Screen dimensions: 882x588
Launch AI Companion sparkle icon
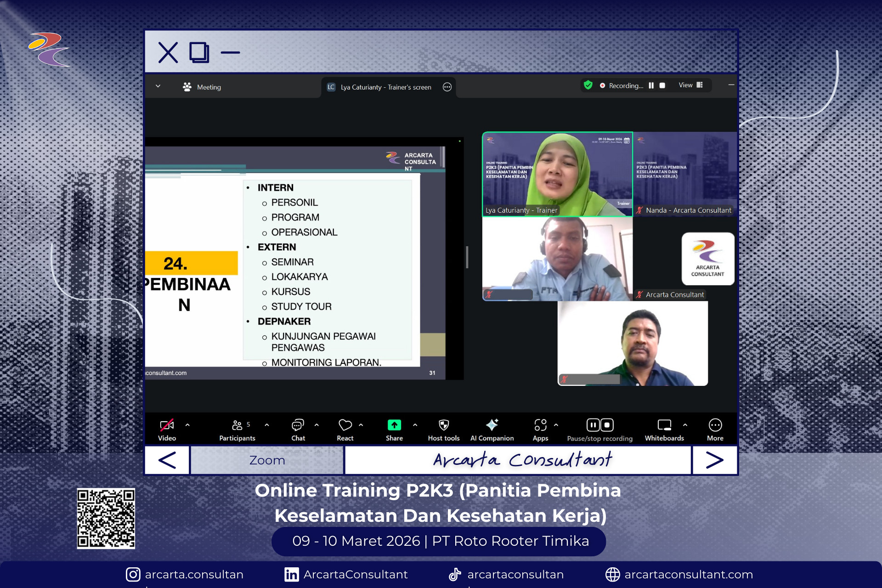[492, 425]
